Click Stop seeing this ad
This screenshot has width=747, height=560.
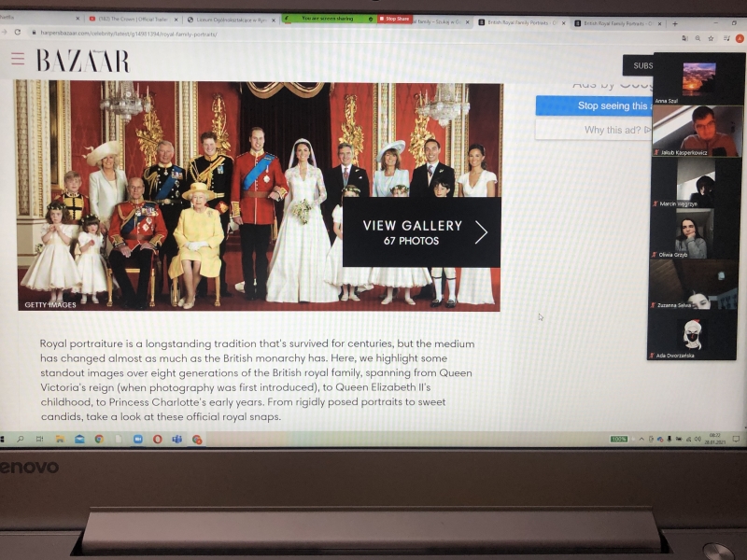coord(594,105)
